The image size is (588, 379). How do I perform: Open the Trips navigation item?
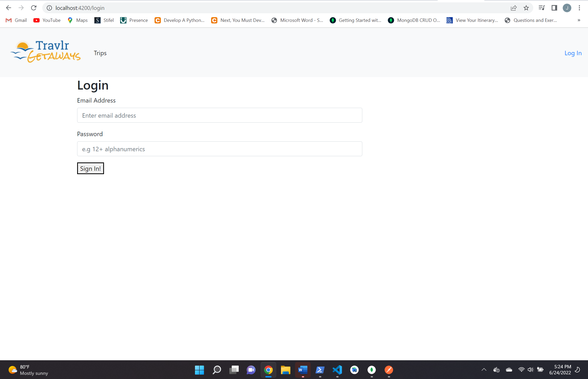[x=100, y=53]
